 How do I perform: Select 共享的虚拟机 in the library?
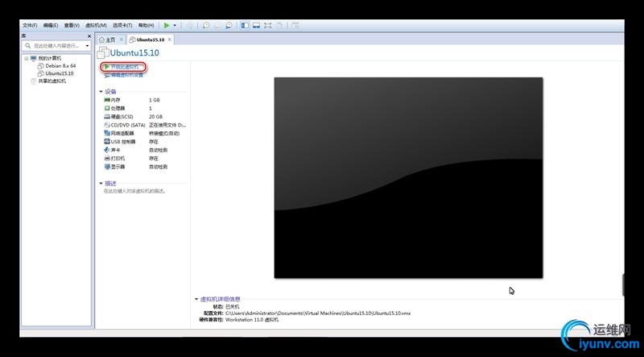click(52, 81)
